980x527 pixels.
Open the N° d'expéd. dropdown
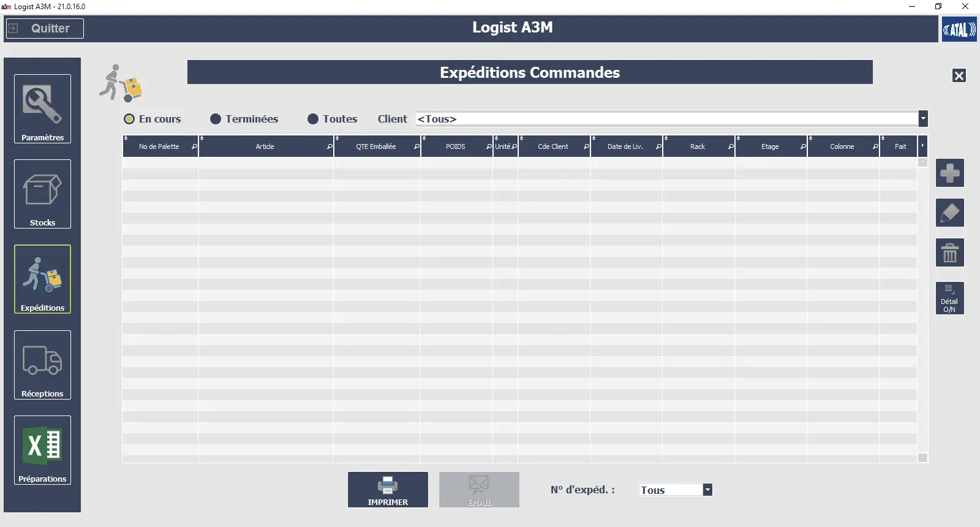pyautogui.click(x=707, y=490)
